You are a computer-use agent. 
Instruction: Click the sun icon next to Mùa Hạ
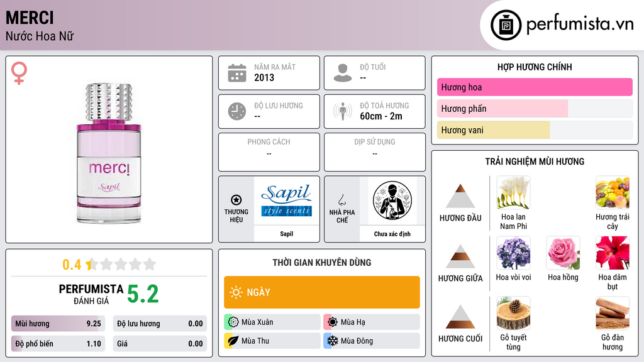[333, 322]
